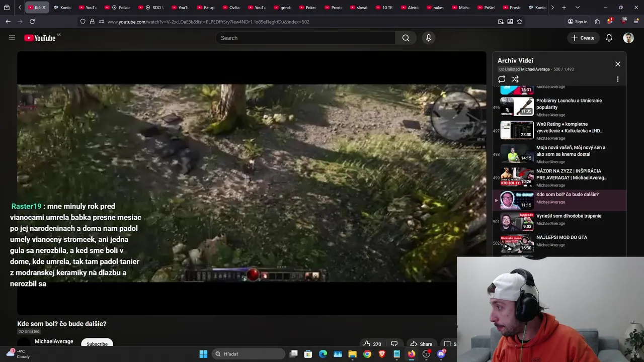The height and width of the screenshot is (362, 644).
Task: Open browser application hamburger menu
Action: coord(636,22)
